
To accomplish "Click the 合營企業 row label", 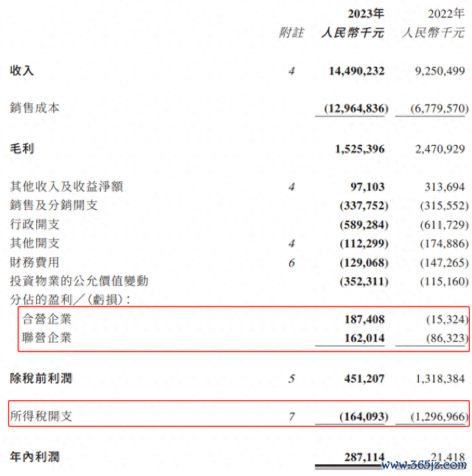I will pos(46,319).
